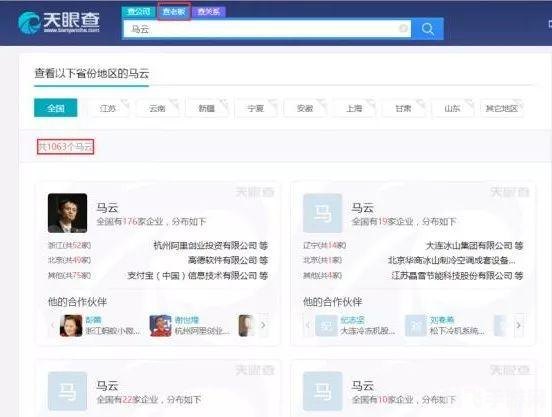The image size is (552, 417).
Task: Select the 辽宁(共14家) region row
Action: 325,245
